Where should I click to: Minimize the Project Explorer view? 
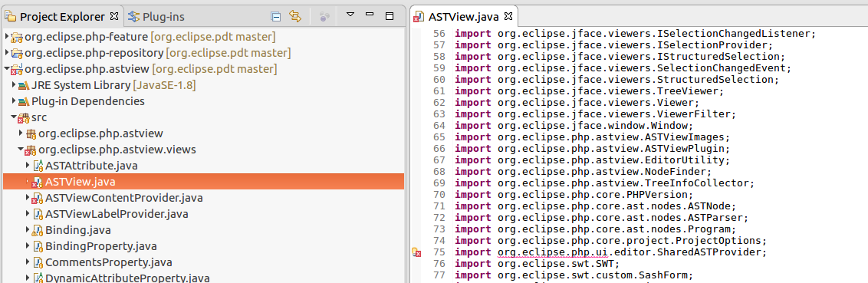click(370, 15)
